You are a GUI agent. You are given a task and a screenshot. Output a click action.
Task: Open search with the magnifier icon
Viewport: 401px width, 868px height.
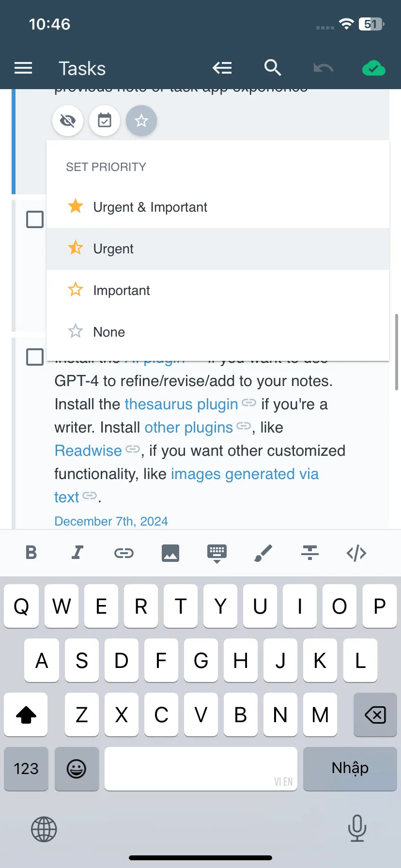273,68
